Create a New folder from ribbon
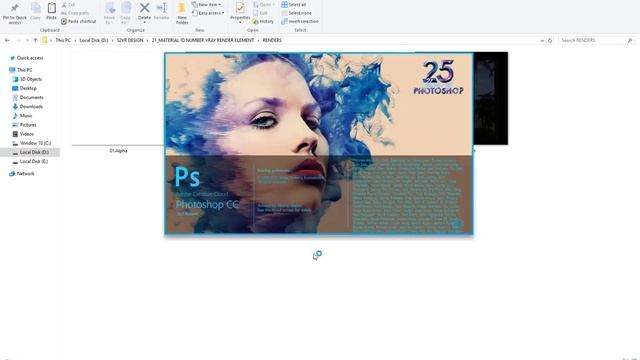This screenshot has width=640, height=360. (182, 13)
